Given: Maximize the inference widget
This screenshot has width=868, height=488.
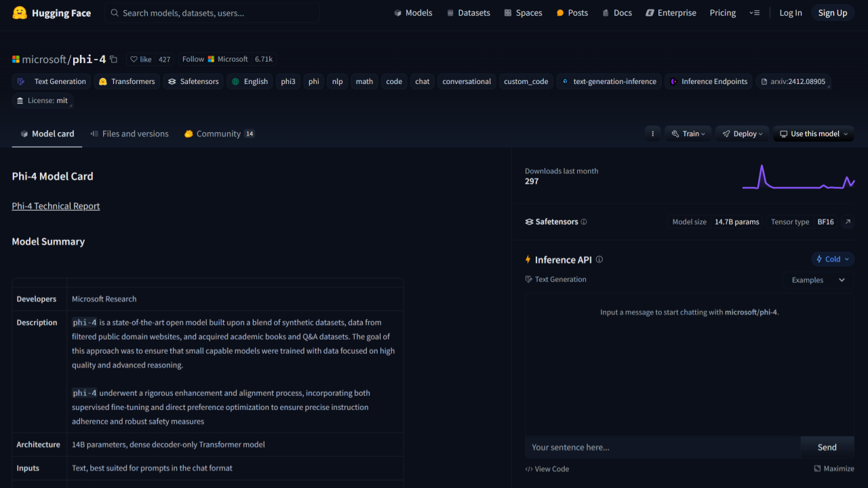Looking at the screenshot, I should [x=834, y=469].
